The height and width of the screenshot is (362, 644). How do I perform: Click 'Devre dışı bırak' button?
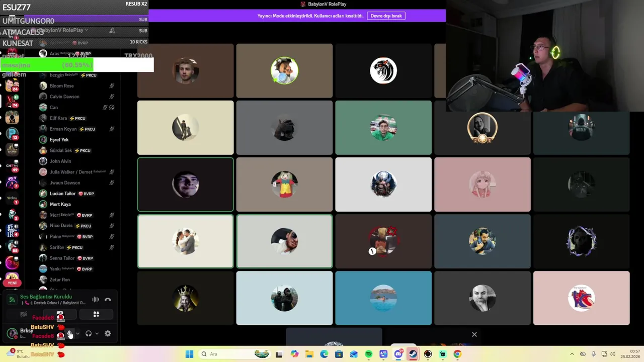pos(386,16)
